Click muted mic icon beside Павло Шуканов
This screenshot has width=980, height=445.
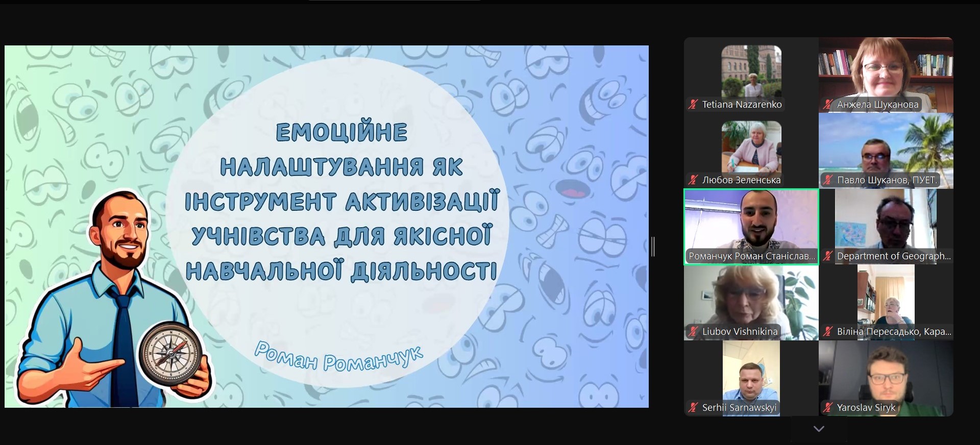tap(827, 180)
